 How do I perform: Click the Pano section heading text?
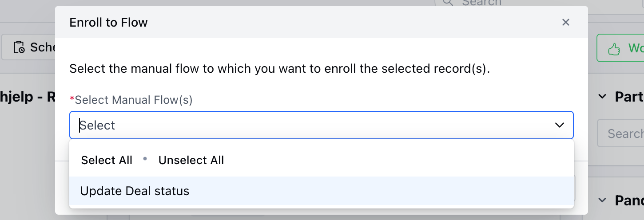629,200
